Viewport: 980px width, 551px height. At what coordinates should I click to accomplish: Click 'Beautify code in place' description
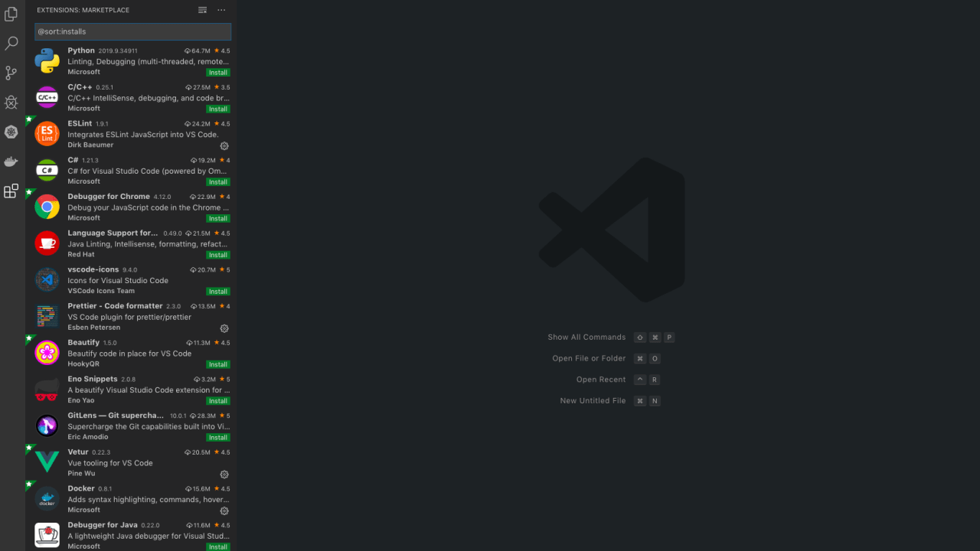pyautogui.click(x=129, y=354)
